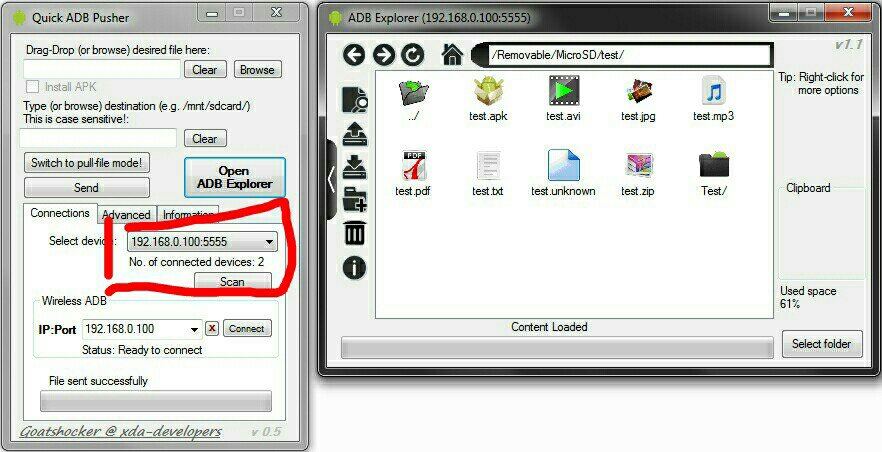Refresh the current folder listing
Image resolution: width=882 pixels, height=452 pixels.
(x=412, y=55)
